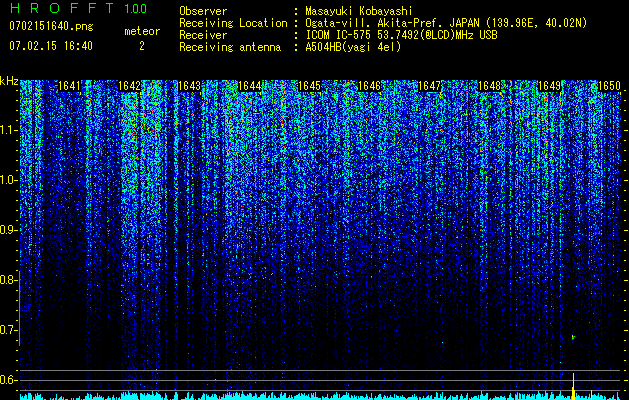Click location text Ogata-vill. Akita-Pref. JAPAN
The width and height of the screenshot is (629, 400).
point(391,23)
